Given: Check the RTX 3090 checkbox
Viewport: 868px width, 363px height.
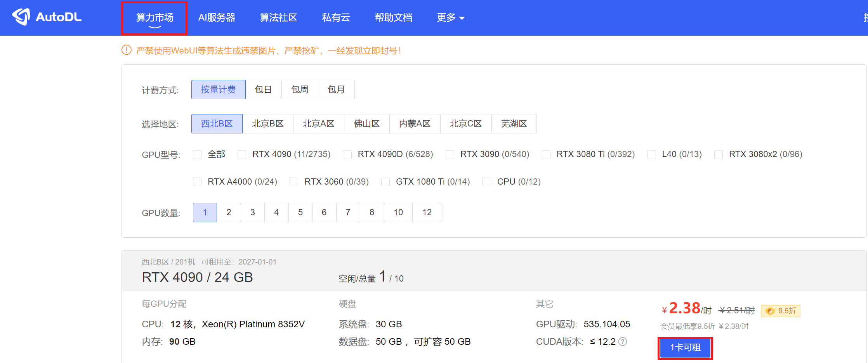Looking at the screenshot, I should coord(450,154).
